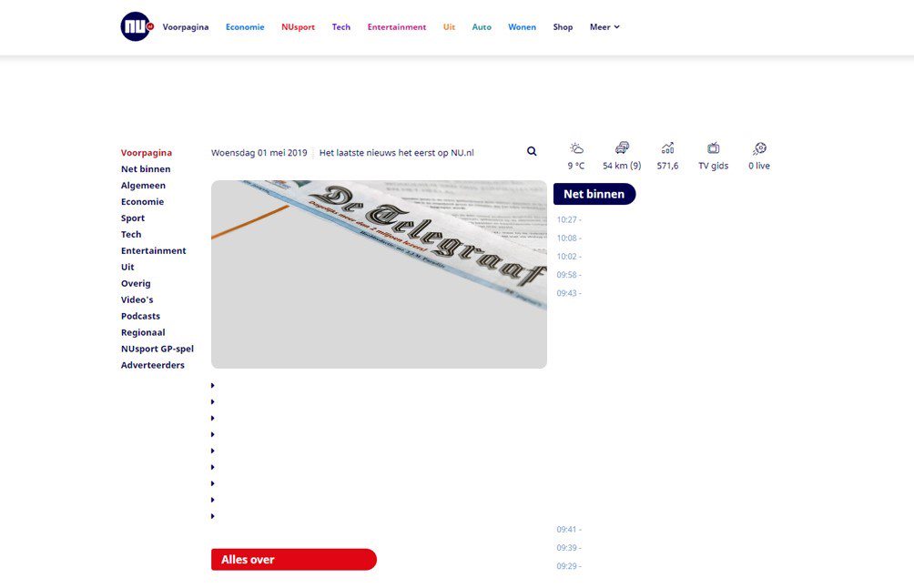Screen dimensions: 914x588
Task: Open stock market chart icon 571,6
Action: 667,148
